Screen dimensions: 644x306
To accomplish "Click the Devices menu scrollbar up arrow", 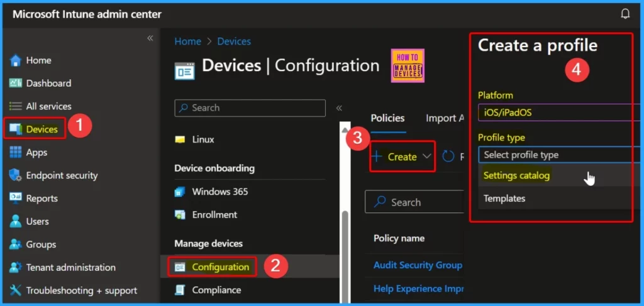I will (345, 129).
